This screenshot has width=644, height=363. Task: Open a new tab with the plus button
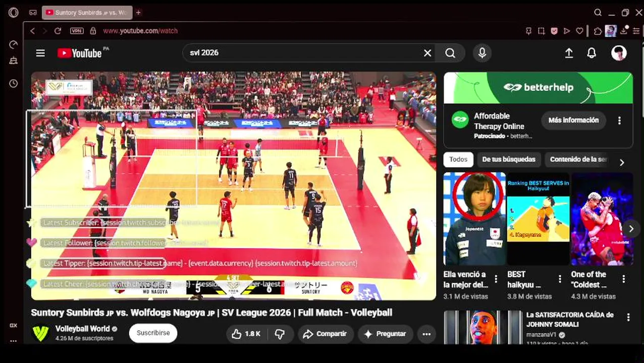(138, 13)
